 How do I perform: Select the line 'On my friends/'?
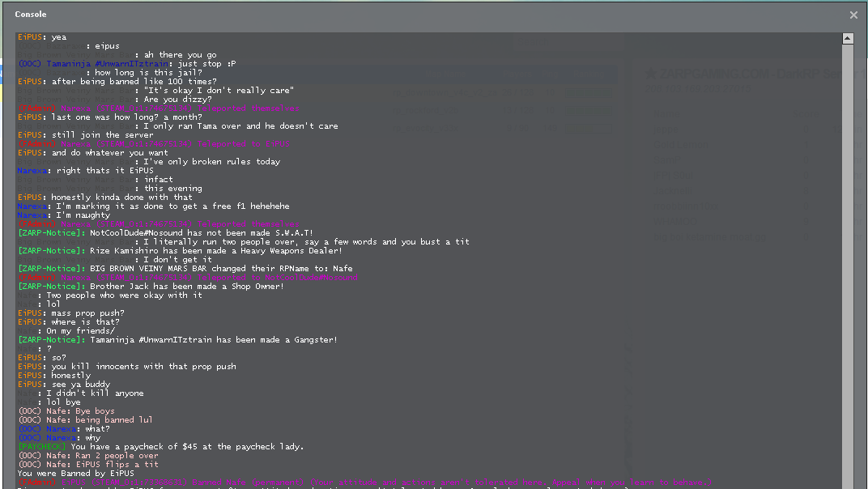tap(66, 330)
